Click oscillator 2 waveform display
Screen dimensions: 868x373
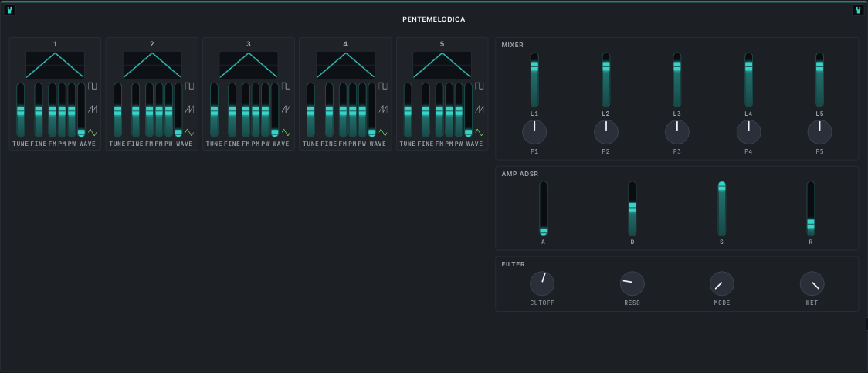click(152, 65)
